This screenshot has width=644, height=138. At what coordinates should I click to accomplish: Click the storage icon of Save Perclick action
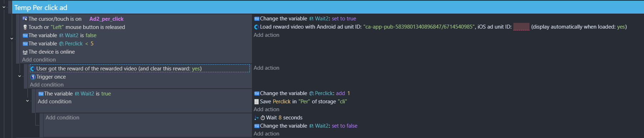pyautogui.click(x=257, y=102)
